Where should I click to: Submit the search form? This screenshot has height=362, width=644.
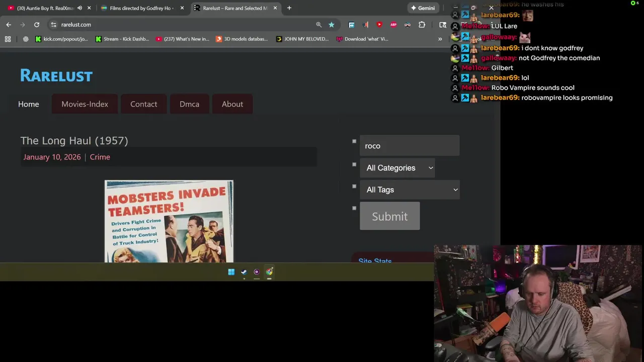tap(390, 216)
